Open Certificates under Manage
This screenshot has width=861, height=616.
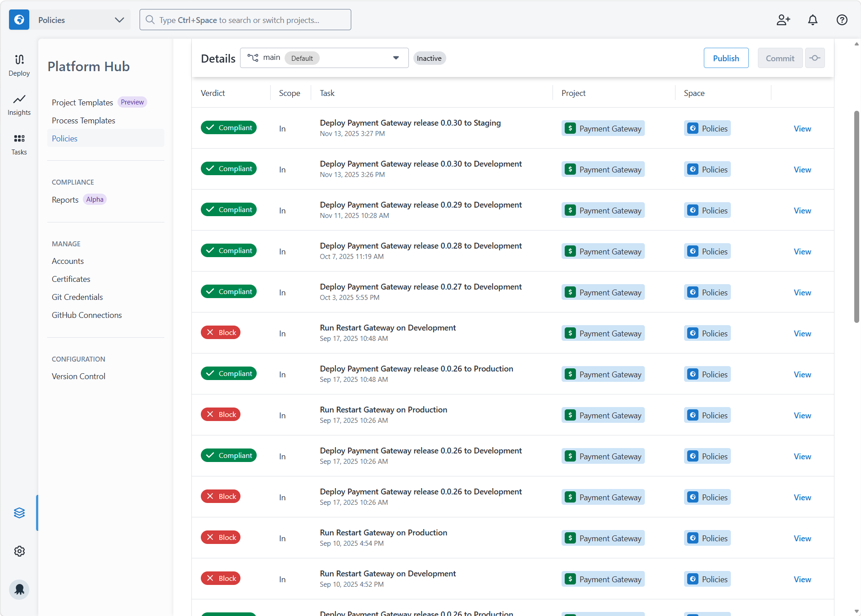pyautogui.click(x=71, y=279)
